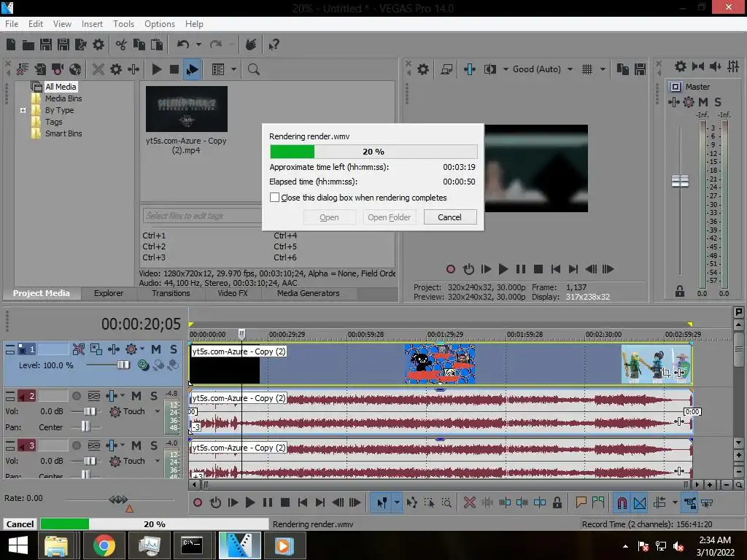Click the What's This help icon
The width and height of the screenshot is (747, 560).
274,44
